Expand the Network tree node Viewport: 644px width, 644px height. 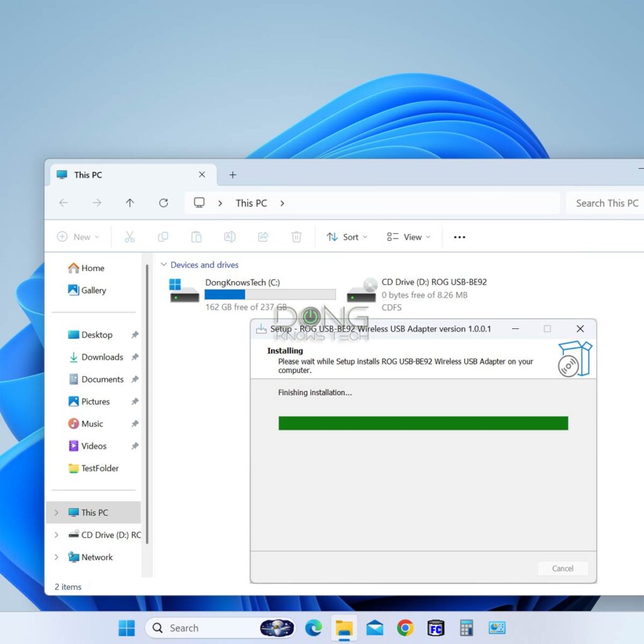pyautogui.click(x=56, y=557)
